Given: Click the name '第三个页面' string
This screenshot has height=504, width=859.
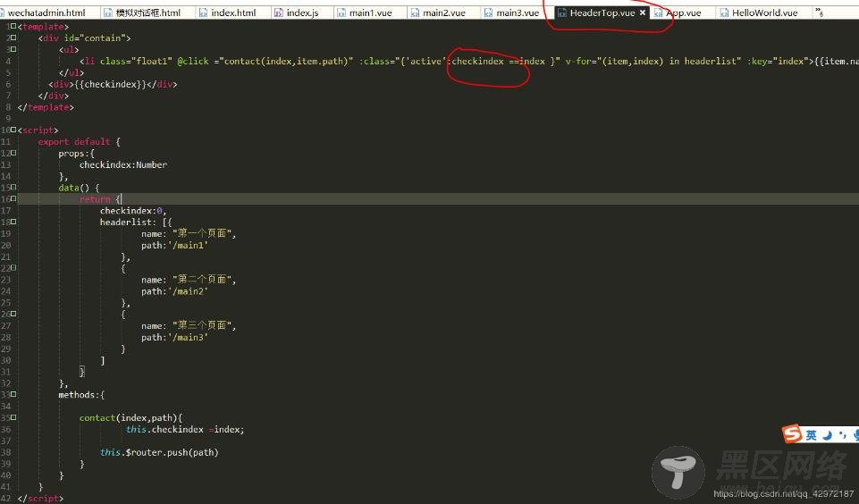Looking at the screenshot, I should point(202,325).
